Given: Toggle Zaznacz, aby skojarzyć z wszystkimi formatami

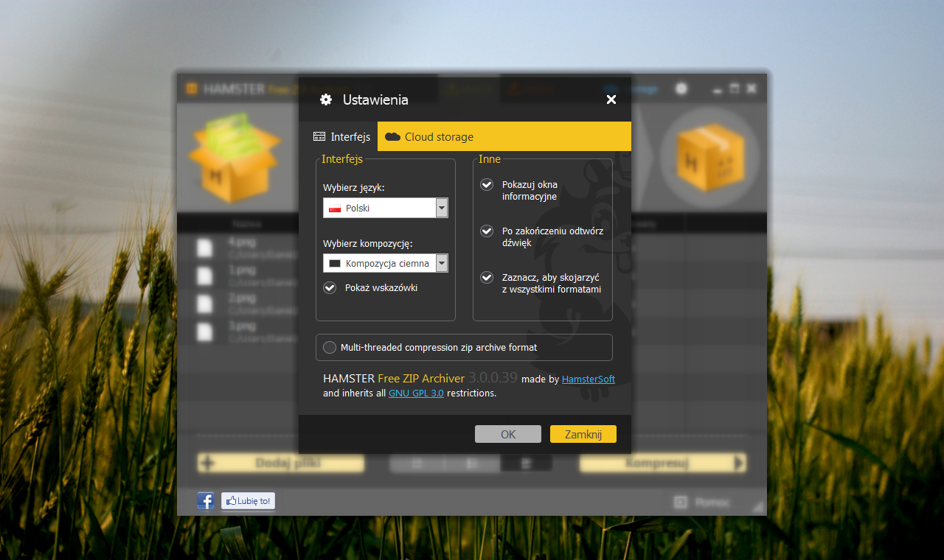Looking at the screenshot, I should 487,277.
